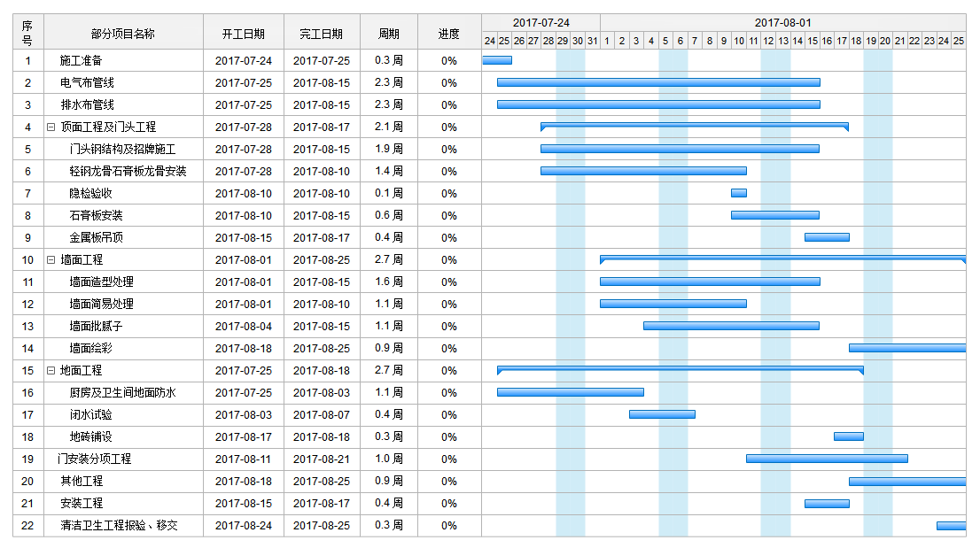
Task: Collapse the 墙面工程 group
Action: pos(51,259)
